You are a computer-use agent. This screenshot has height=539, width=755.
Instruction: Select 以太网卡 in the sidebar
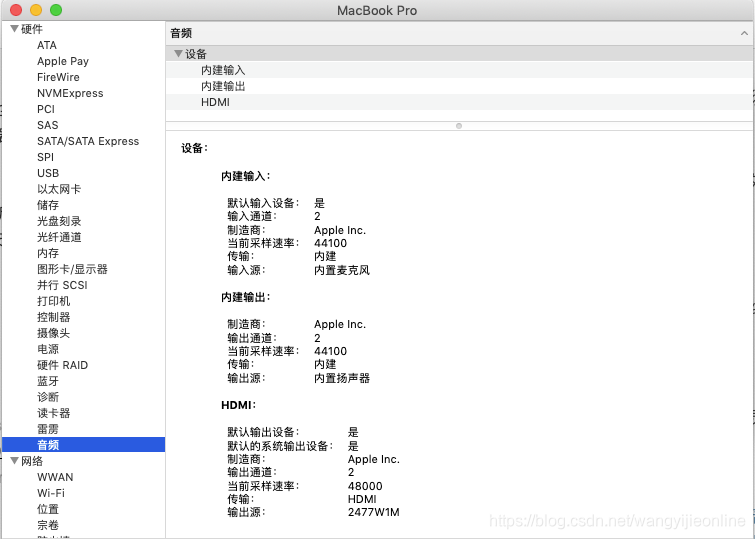(59, 189)
